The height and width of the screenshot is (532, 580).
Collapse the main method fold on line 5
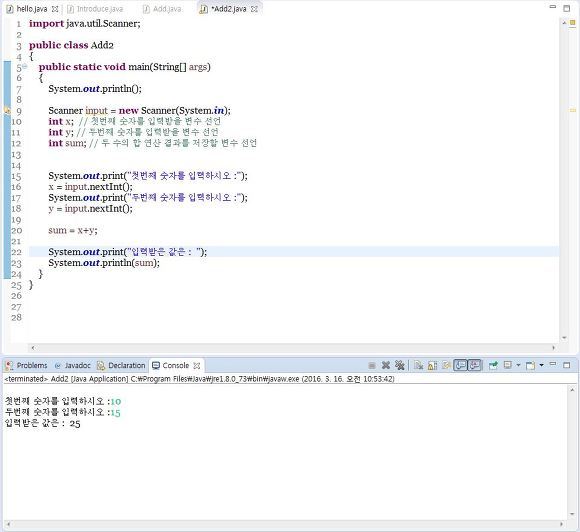pos(25,66)
